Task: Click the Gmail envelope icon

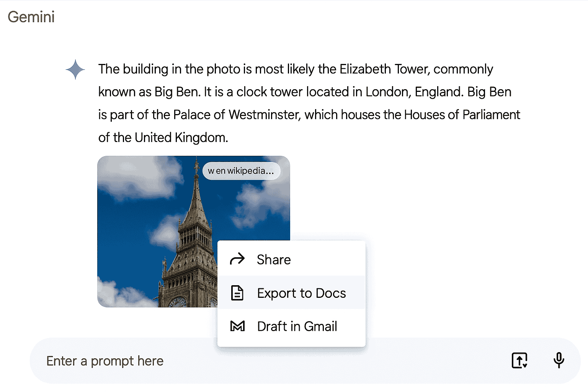Action: (x=237, y=326)
